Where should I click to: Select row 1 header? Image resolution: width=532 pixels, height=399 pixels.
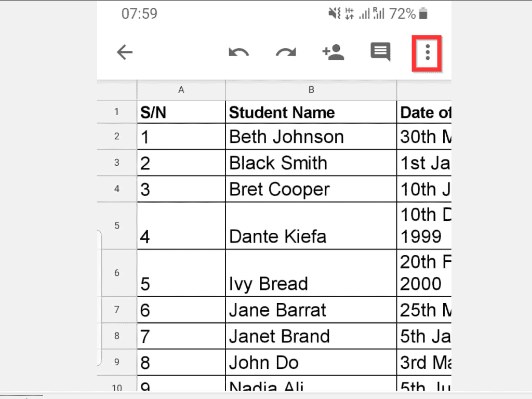(x=117, y=112)
